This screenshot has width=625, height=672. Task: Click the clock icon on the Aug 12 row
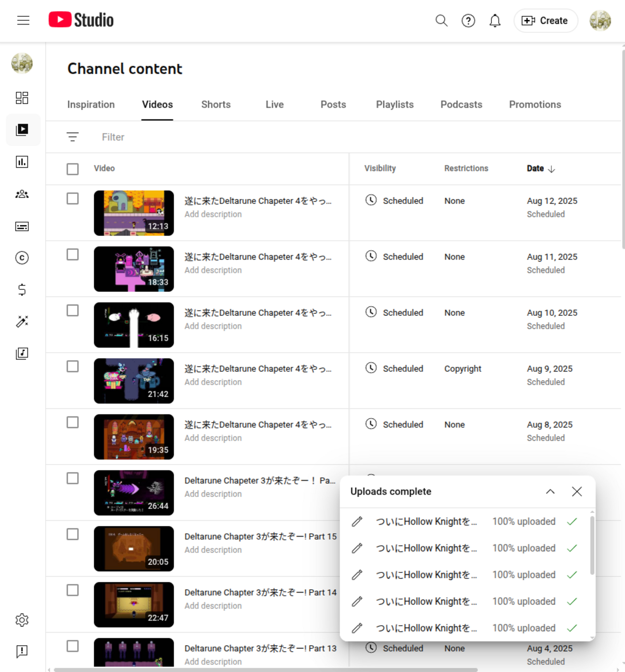click(x=371, y=200)
